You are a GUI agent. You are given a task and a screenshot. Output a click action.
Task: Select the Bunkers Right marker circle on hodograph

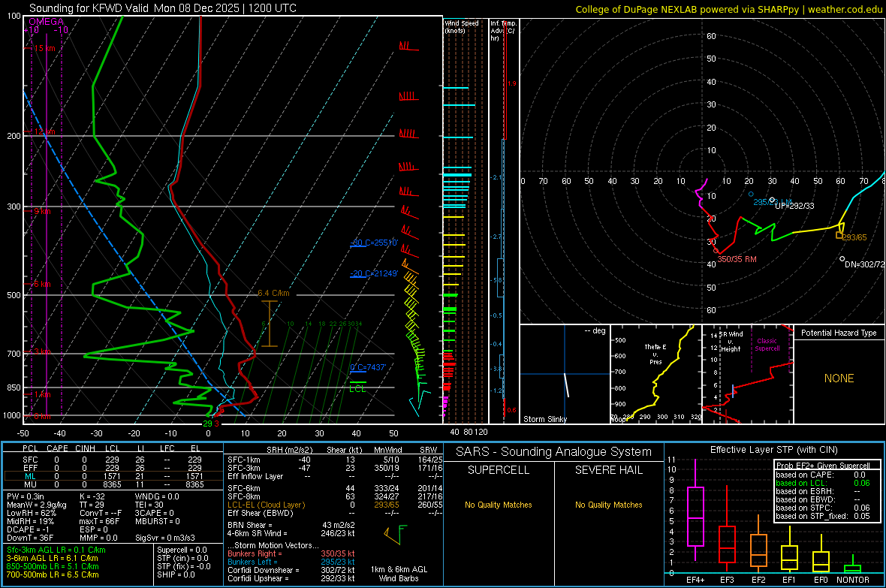tap(716, 251)
